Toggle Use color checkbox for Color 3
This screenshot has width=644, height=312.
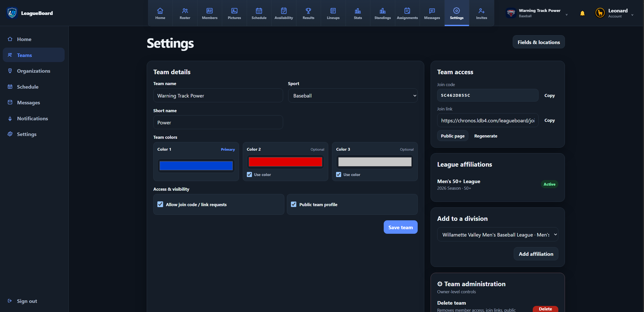click(339, 174)
